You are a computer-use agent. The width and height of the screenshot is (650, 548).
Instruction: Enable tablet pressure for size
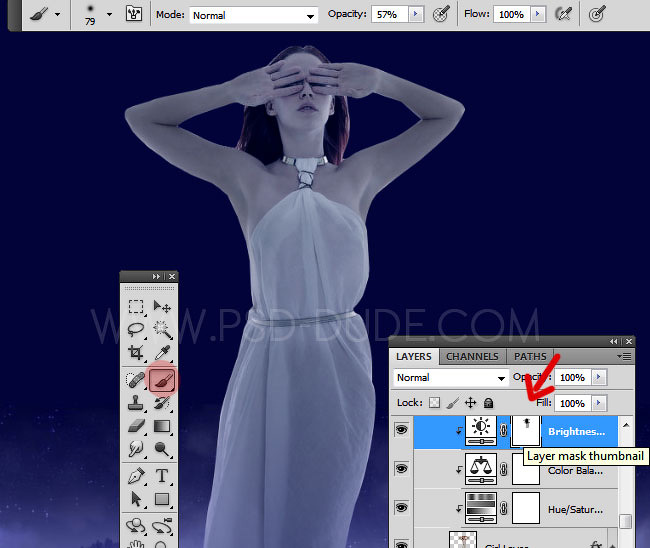(x=597, y=14)
